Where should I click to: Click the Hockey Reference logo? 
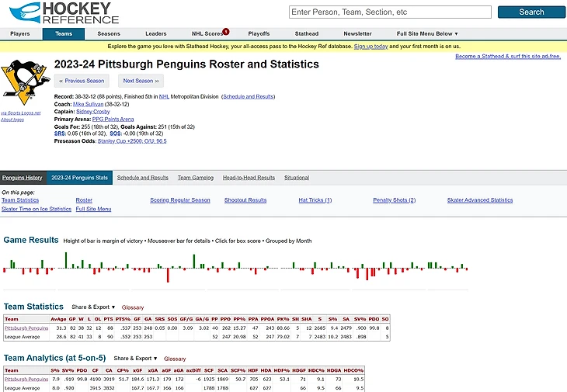64,13
